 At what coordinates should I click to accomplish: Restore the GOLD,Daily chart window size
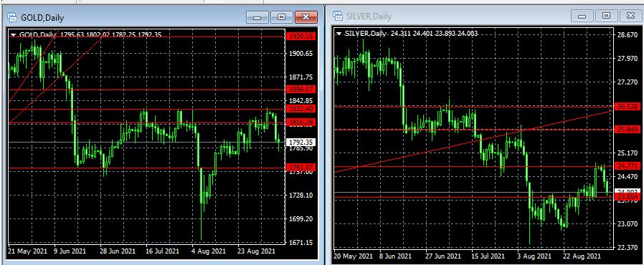pyautogui.click(x=281, y=17)
